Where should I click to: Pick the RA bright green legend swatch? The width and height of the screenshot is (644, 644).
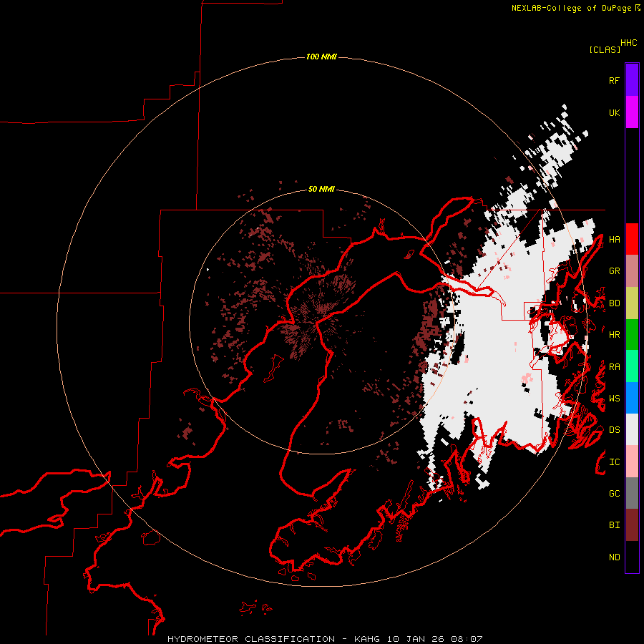click(632, 366)
